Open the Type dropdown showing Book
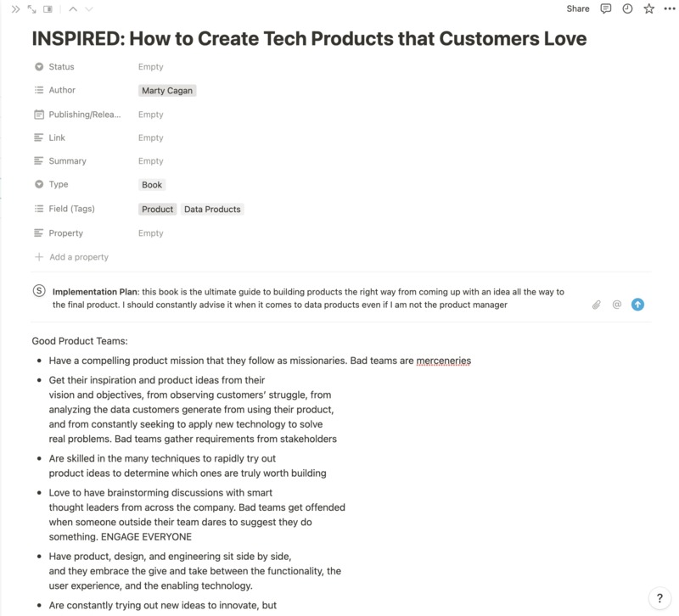679x616 pixels. [152, 185]
